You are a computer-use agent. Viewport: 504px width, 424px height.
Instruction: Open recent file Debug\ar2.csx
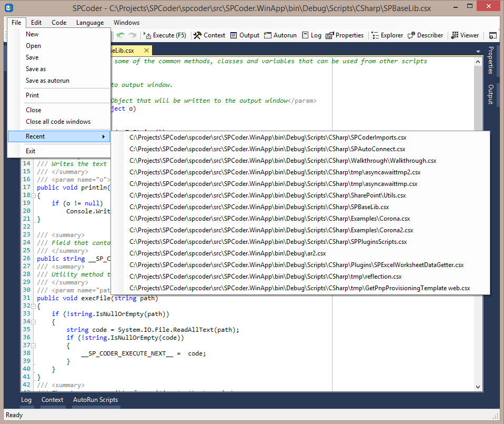pos(300,253)
